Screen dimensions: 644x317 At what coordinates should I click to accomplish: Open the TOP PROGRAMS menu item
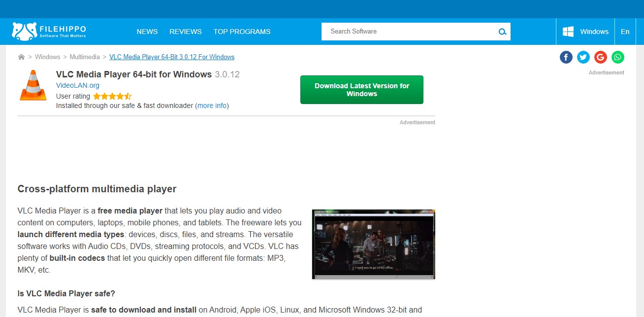pyautogui.click(x=242, y=32)
